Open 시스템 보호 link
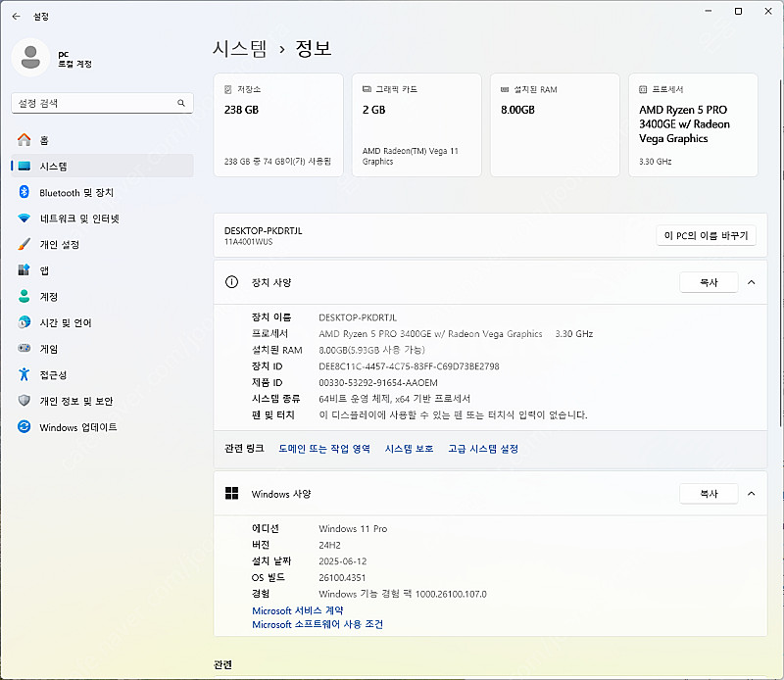 [409, 449]
